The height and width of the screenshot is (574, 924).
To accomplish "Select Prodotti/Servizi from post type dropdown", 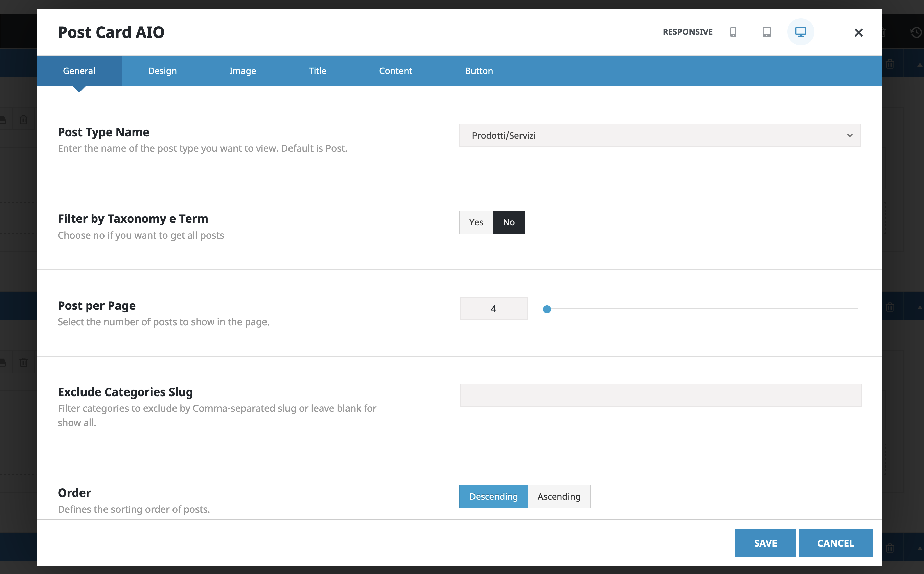I will tap(660, 135).
